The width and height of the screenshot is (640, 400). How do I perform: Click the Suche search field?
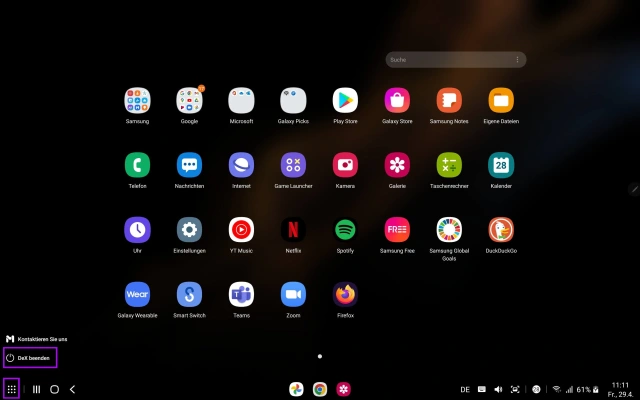point(456,60)
